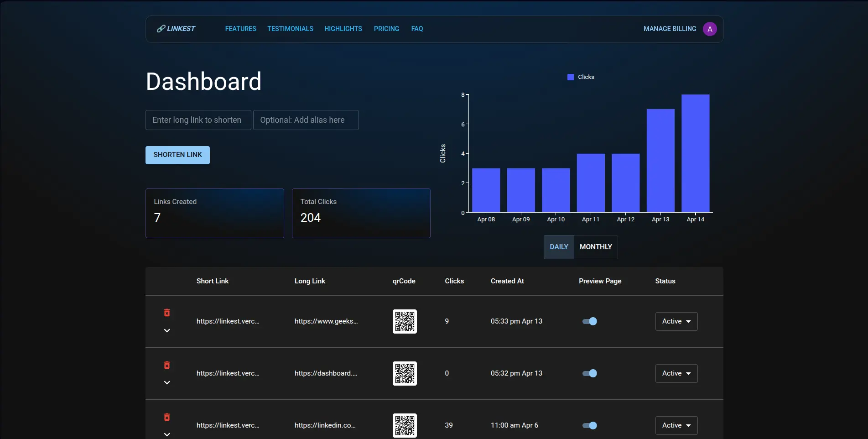The width and height of the screenshot is (868, 439).
Task: Delete the linkedin link row
Action: coord(167,417)
